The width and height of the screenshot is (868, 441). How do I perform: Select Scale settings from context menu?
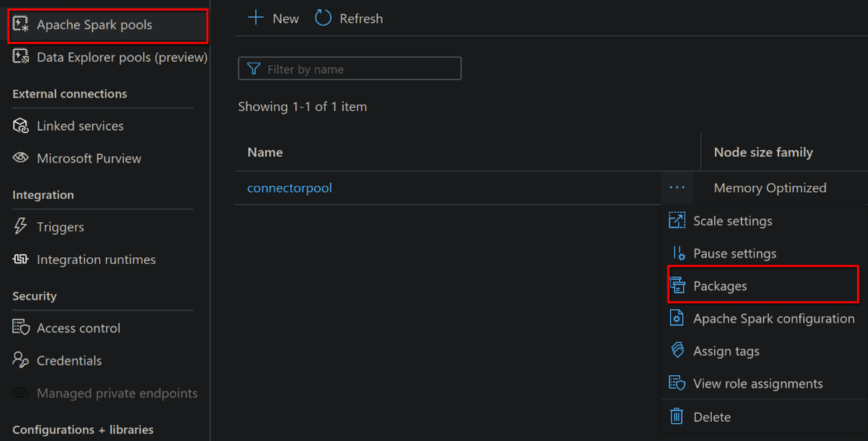733,221
